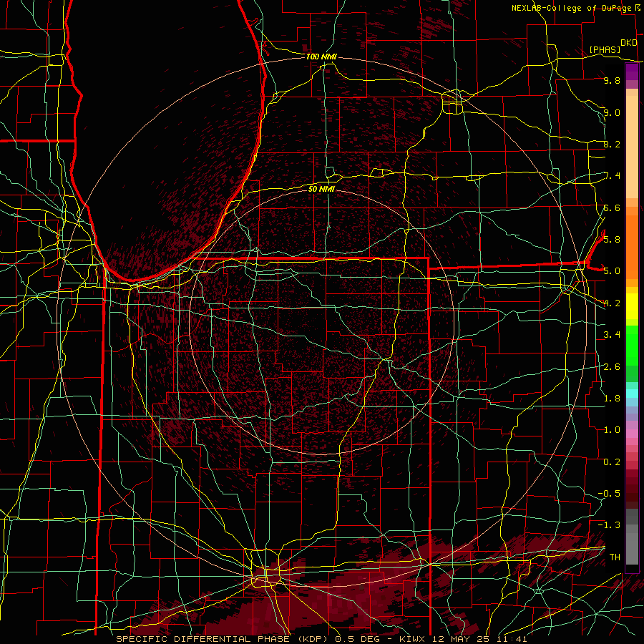Select the 9.0 legend value
Image resolution: width=644 pixels, height=644 pixels.
(x=612, y=112)
